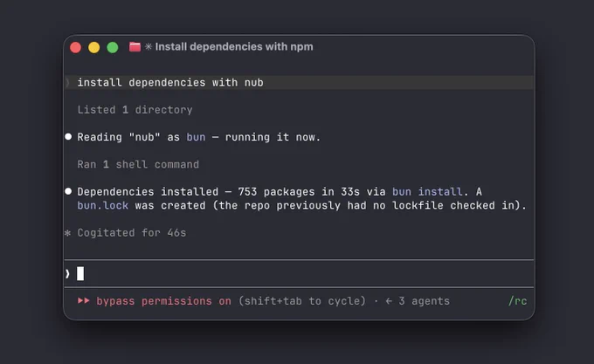Click the yellow minimize window button

pos(94,47)
